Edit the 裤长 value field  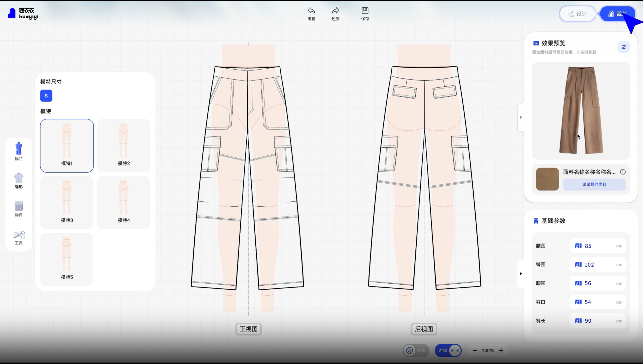597,321
